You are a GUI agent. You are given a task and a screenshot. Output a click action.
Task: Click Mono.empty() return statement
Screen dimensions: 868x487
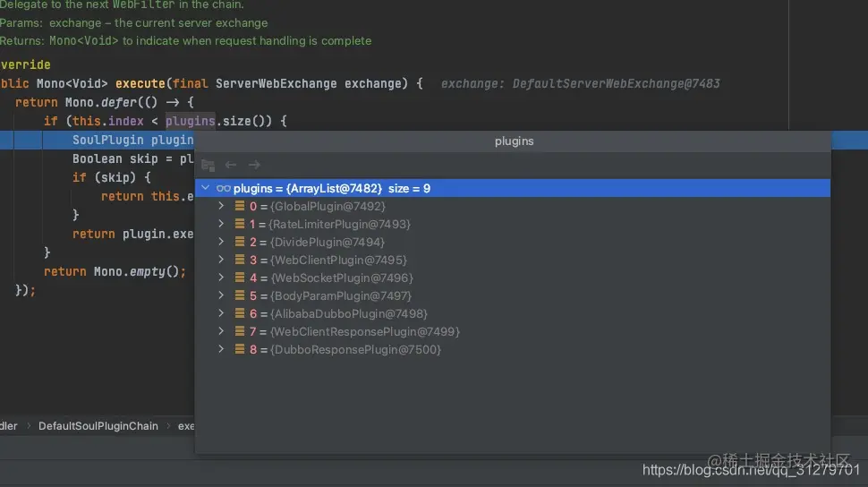click(115, 271)
